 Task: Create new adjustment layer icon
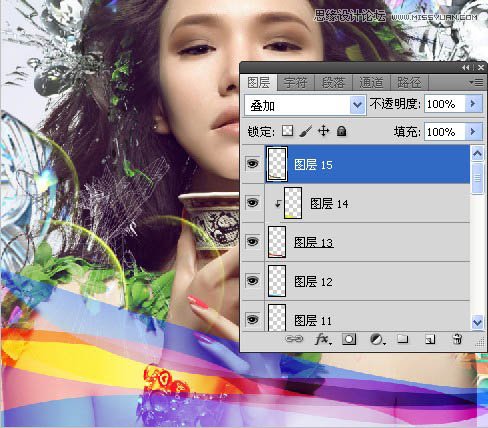click(x=377, y=340)
